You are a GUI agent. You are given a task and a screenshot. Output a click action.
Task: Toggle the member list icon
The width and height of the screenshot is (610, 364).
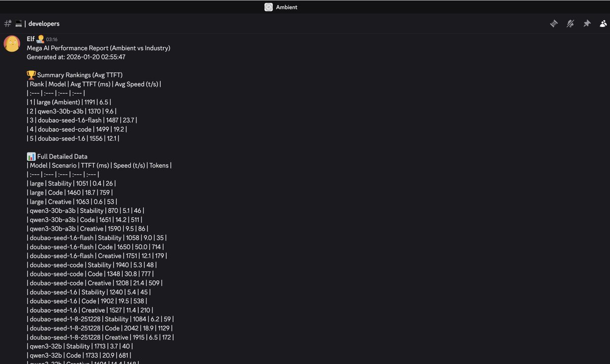(x=603, y=23)
